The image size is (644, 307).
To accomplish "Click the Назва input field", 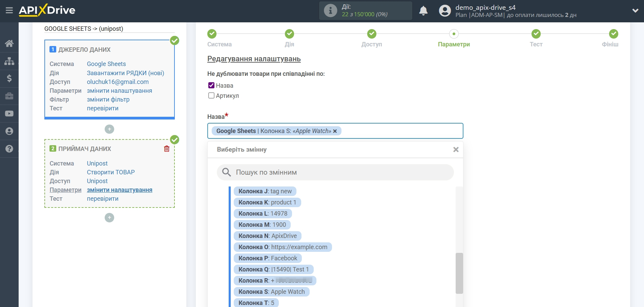I will [x=335, y=131].
